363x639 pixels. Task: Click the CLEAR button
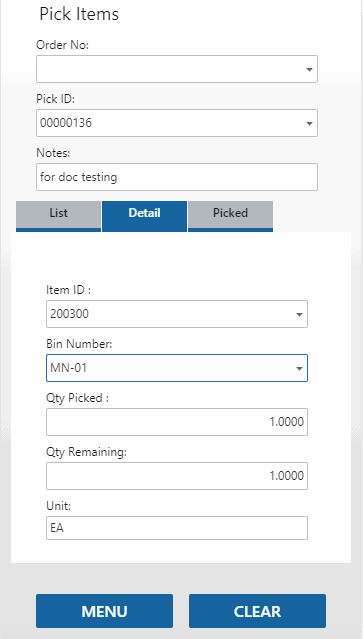[x=257, y=611]
